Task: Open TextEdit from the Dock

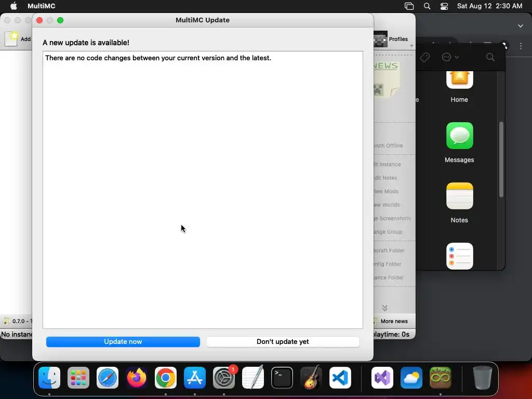Action: [253, 377]
